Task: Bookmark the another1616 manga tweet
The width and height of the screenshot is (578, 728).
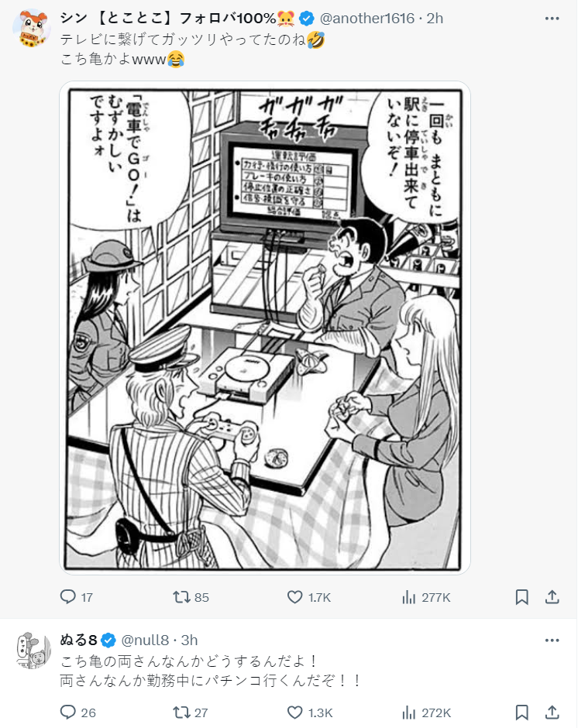Action: 521,596
